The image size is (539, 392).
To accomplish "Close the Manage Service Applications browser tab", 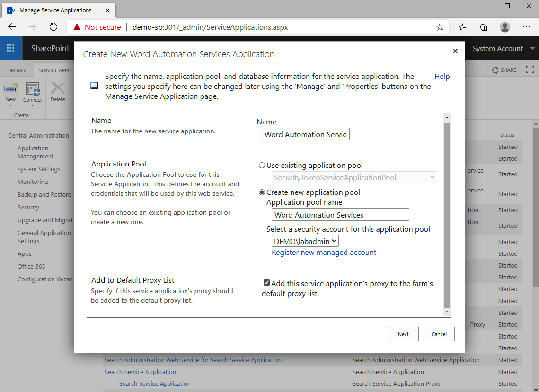I will [x=107, y=11].
